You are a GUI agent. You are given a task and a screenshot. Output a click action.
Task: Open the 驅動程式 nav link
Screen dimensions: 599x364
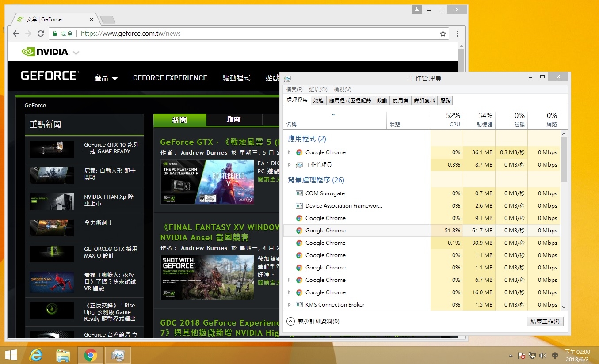[237, 78]
